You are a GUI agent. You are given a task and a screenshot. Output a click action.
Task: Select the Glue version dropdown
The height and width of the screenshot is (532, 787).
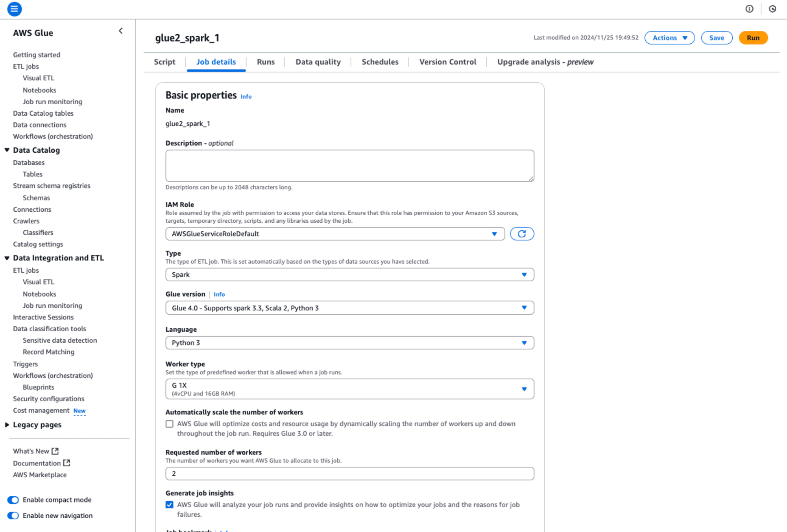click(x=349, y=308)
